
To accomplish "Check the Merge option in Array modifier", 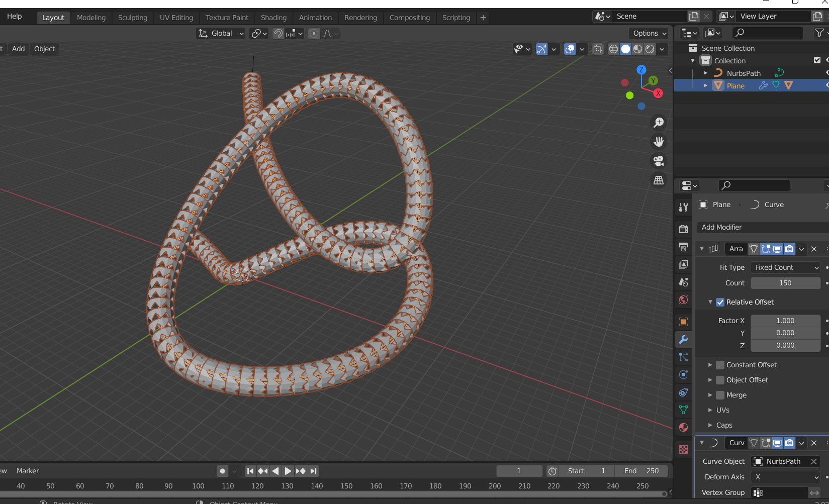I will click(720, 395).
